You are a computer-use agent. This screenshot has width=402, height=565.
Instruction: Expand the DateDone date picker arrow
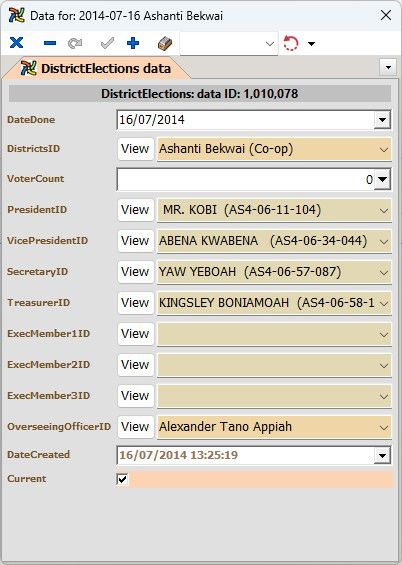click(x=382, y=120)
